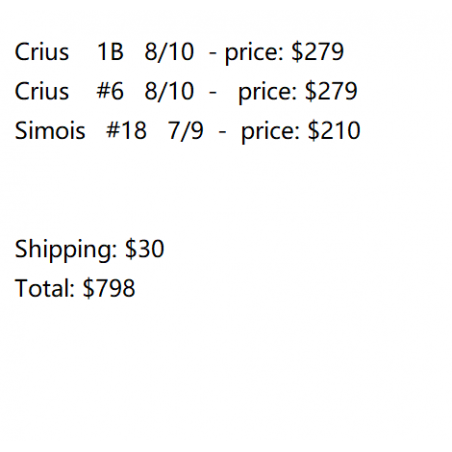This screenshot has height=452, width=452.
Task: Click the $210 price
Action: pyautogui.click(x=334, y=130)
